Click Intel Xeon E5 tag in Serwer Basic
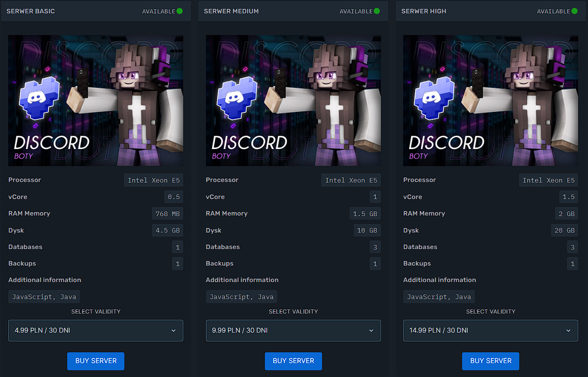 tap(153, 181)
